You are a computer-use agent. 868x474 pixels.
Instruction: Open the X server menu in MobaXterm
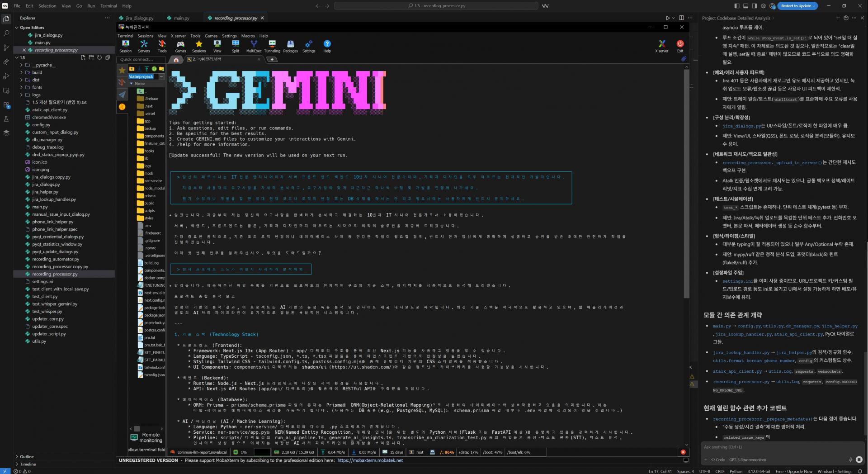tap(178, 36)
